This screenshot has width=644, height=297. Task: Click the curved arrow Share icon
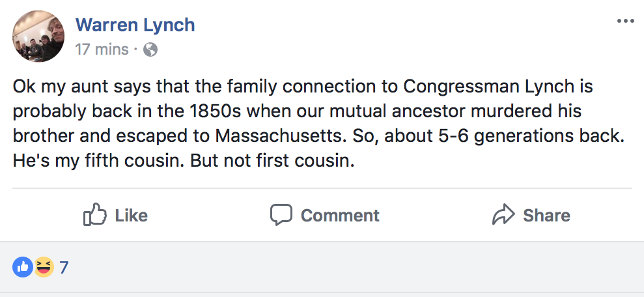(503, 214)
